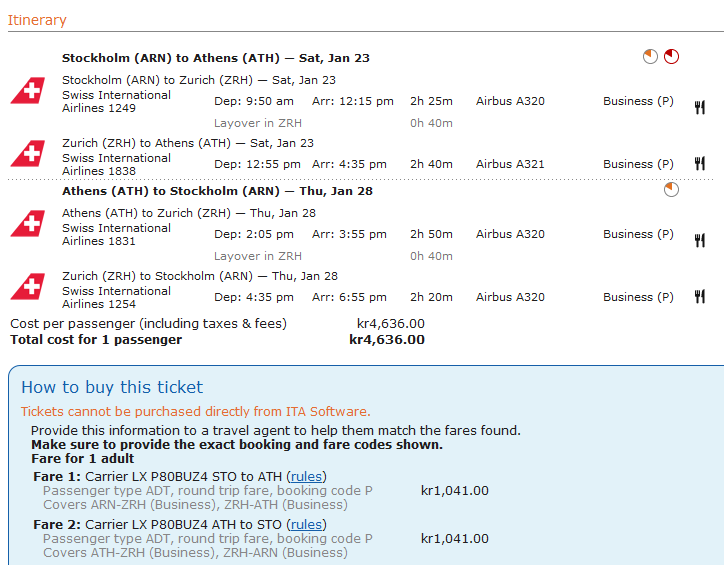Click the meal icon for flight 1249
The height and width of the screenshot is (565, 724).
700,107
